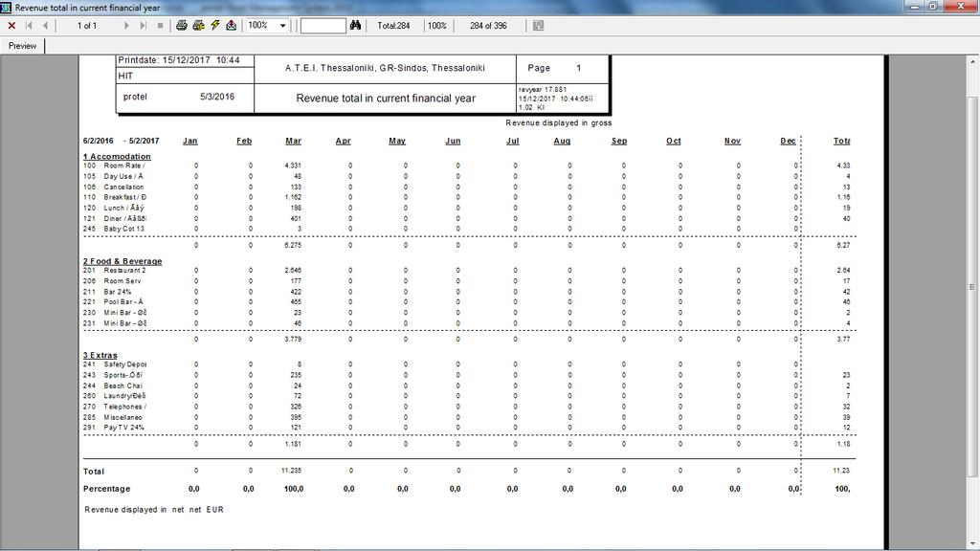Screen dimensions: 980x551
Task: Click the report title 'Revenue total in current financial year'
Action: 386,99
